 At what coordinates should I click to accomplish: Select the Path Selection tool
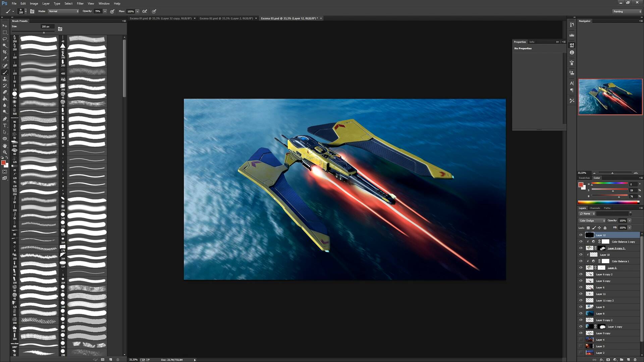click(5, 132)
